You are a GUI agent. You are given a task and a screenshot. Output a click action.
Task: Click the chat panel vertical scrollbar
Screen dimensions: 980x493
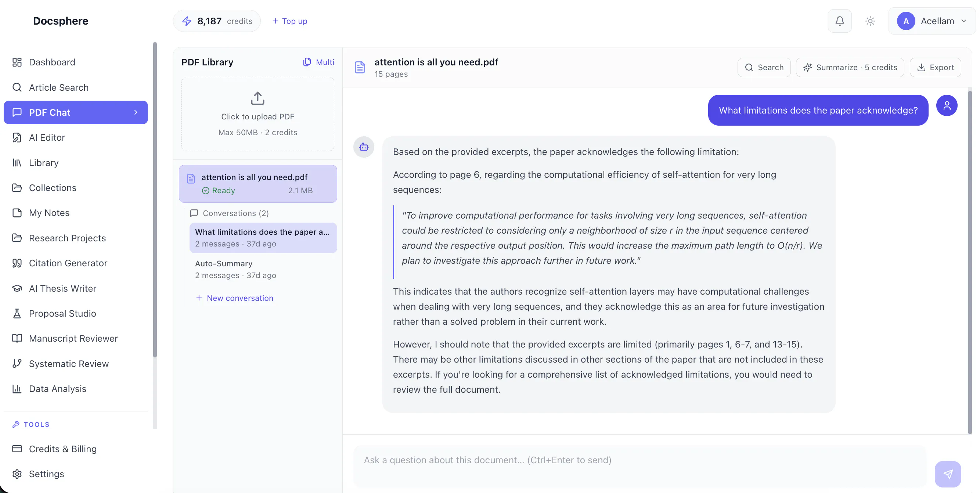[x=969, y=262]
